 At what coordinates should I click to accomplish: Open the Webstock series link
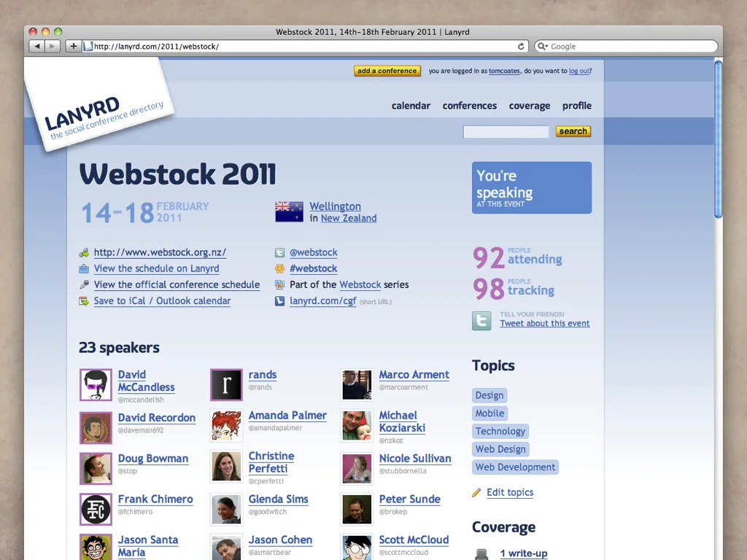360,285
